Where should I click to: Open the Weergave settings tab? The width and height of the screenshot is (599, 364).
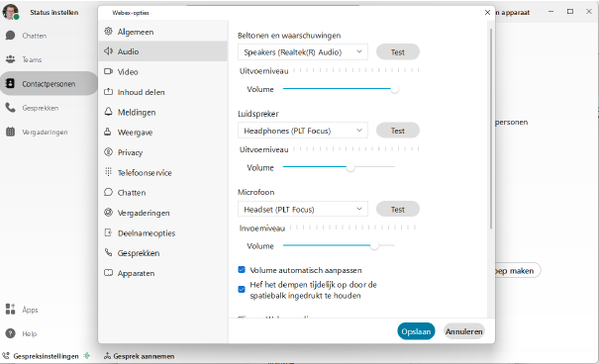163,133
